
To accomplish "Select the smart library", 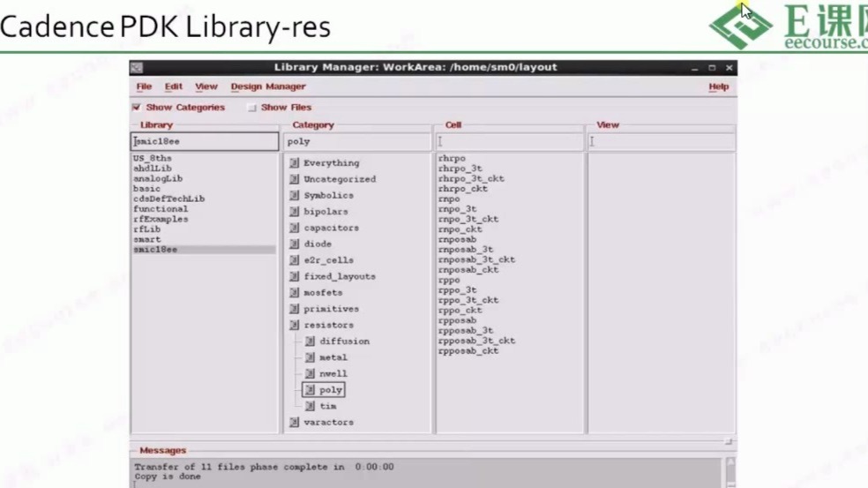I will coord(146,239).
